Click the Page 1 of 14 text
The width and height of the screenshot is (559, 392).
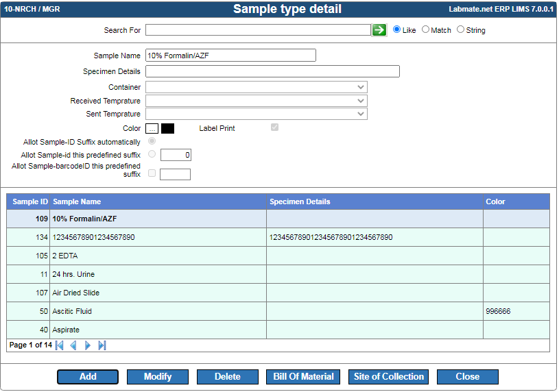click(31, 345)
